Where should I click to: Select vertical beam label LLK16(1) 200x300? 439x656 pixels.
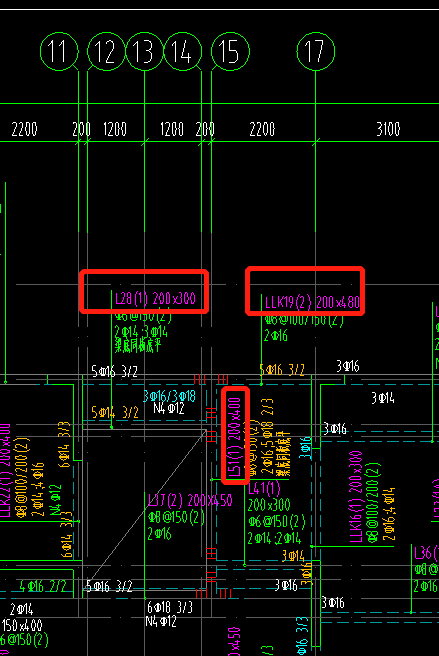(356, 497)
